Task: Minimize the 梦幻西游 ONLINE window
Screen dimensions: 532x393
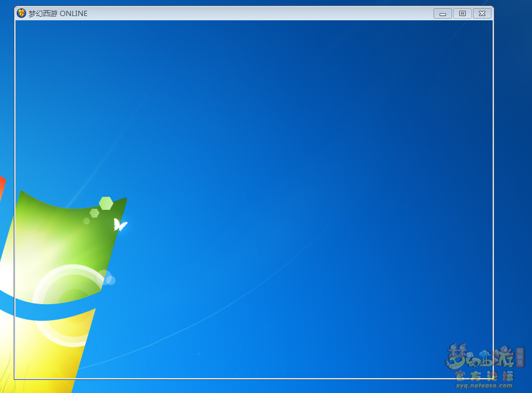Action: tap(443, 14)
